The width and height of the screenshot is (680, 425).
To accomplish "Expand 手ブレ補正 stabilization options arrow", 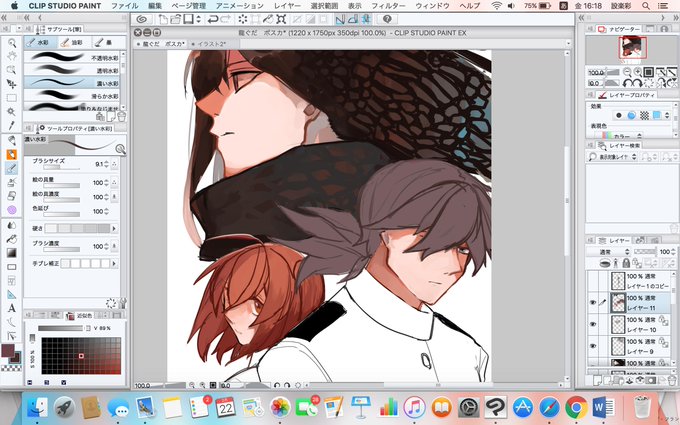I will 114,263.
